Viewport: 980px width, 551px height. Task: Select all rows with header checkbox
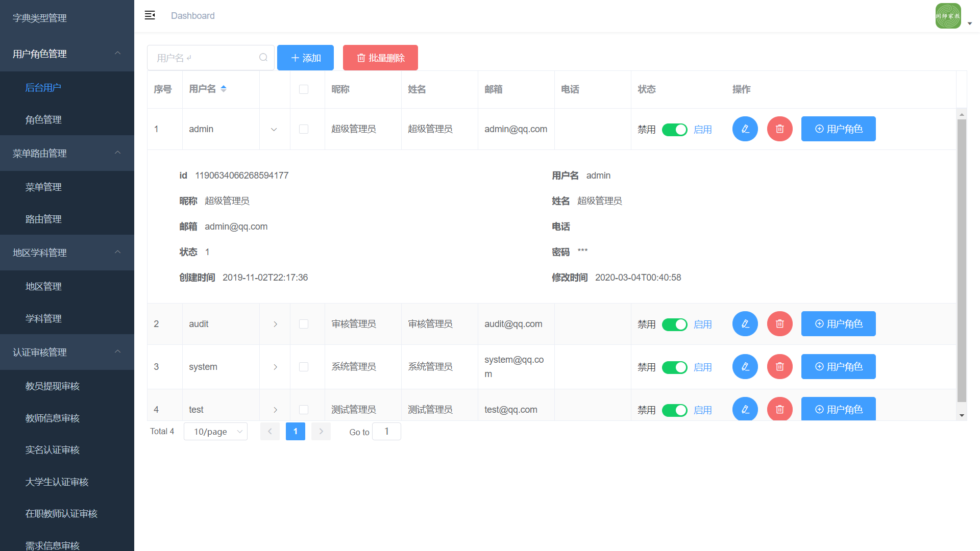tap(304, 89)
